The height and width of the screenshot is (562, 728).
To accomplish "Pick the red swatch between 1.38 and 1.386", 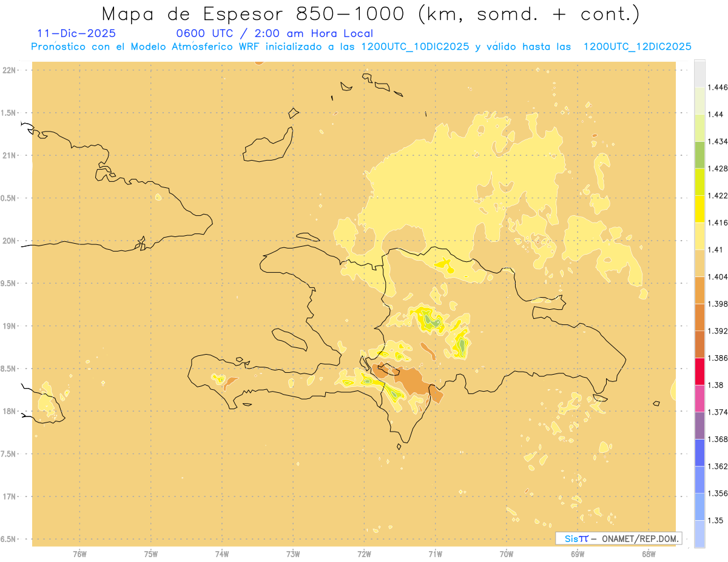I will 699,371.
